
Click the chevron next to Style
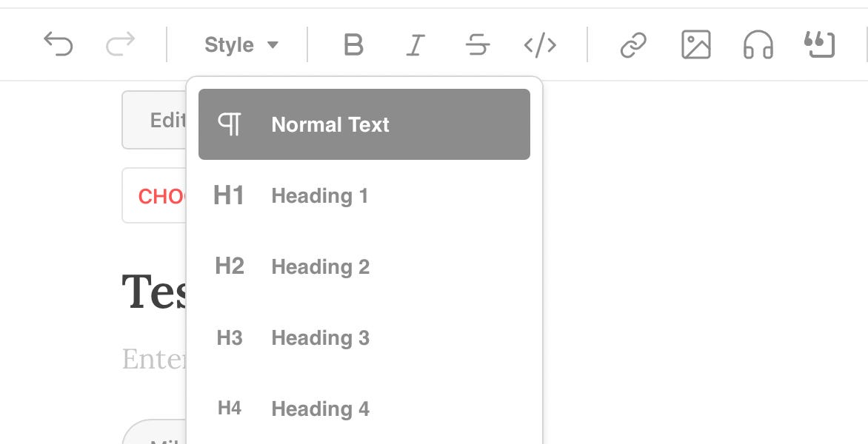click(x=273, y=44)
